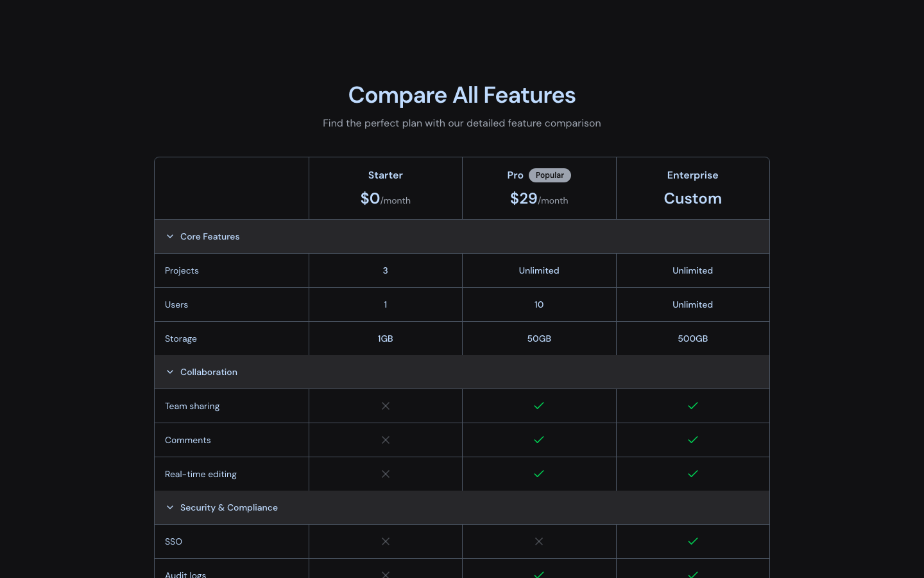Click the Compare All Features heading
This screenshot has width=924, height=578.
coord(462,95)
